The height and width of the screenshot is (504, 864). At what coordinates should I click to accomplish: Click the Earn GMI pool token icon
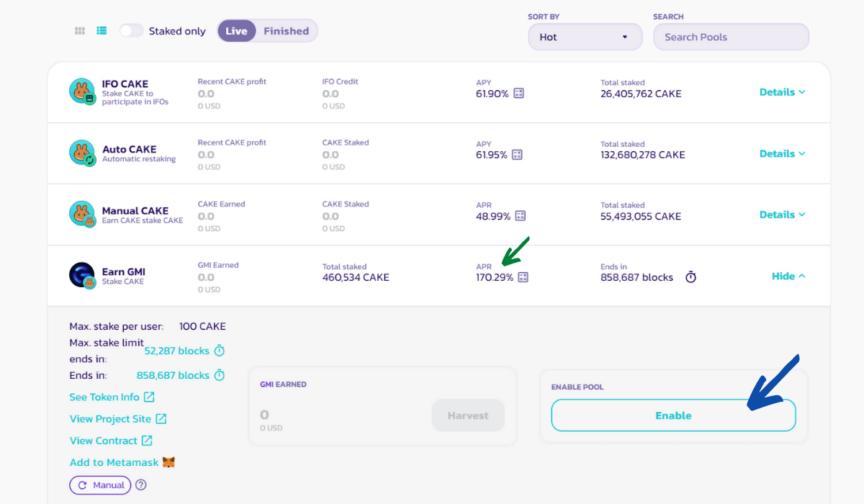82,276
